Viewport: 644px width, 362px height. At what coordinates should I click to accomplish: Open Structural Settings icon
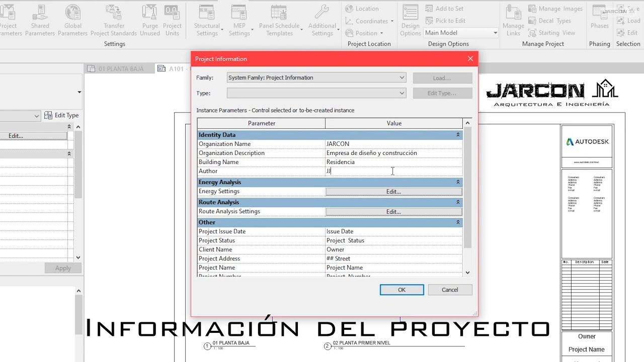tap(207, 12)
